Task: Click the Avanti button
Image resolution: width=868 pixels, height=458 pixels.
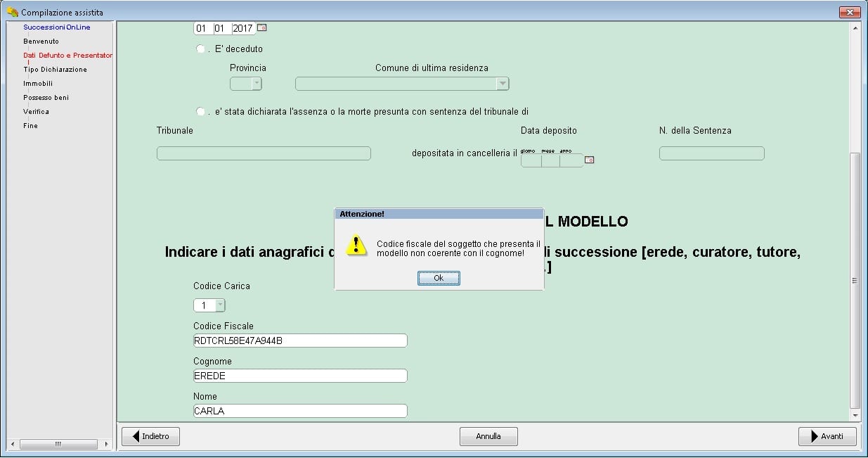Action: click(827, 436)
